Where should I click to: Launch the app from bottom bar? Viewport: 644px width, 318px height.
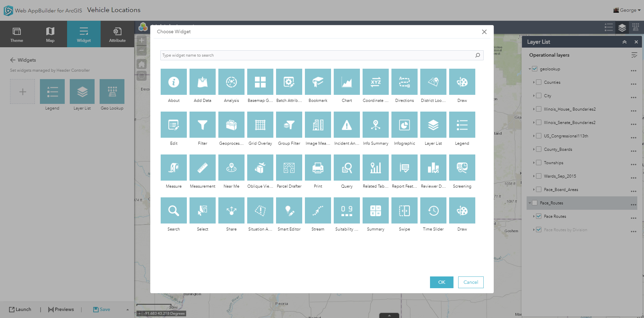pos(20,310)
